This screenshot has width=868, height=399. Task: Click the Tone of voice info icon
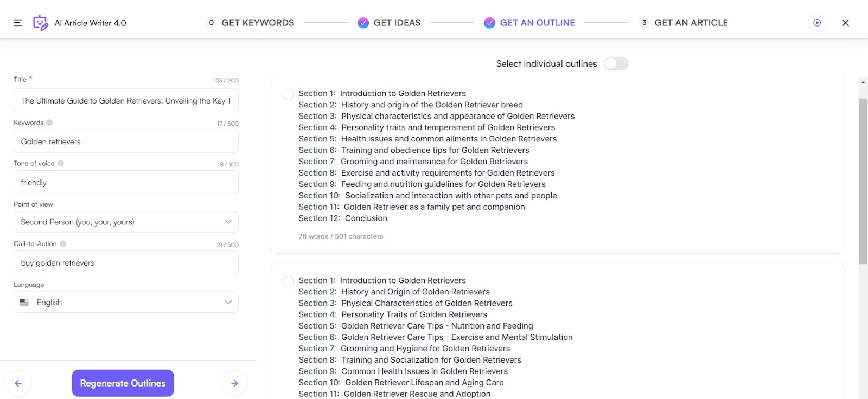point(61,163)
